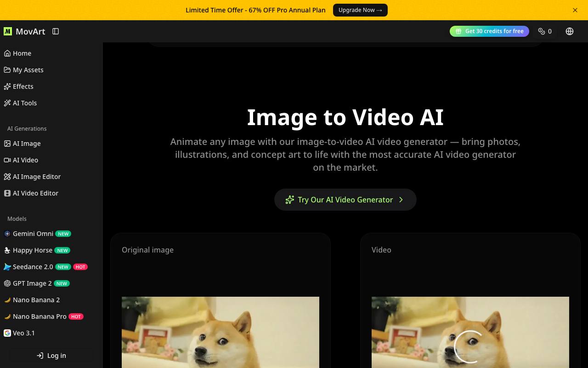Click the HOT badge beside Nano Banana Pro

pos(76,316)
